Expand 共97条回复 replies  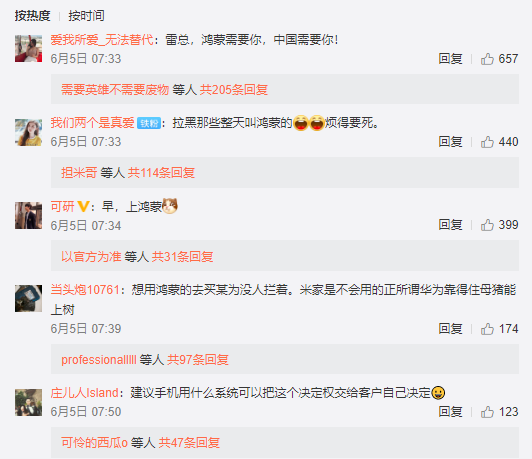tap(198, 360)
